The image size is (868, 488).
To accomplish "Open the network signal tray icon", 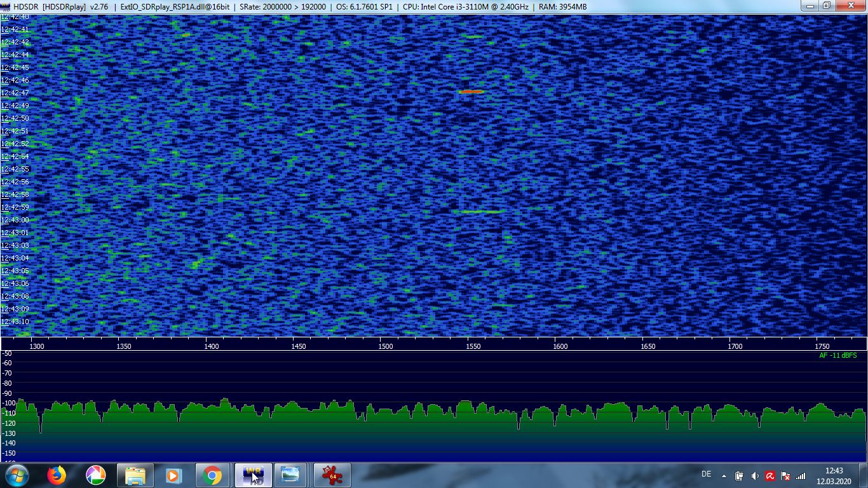I will click(x=801, y=475).
